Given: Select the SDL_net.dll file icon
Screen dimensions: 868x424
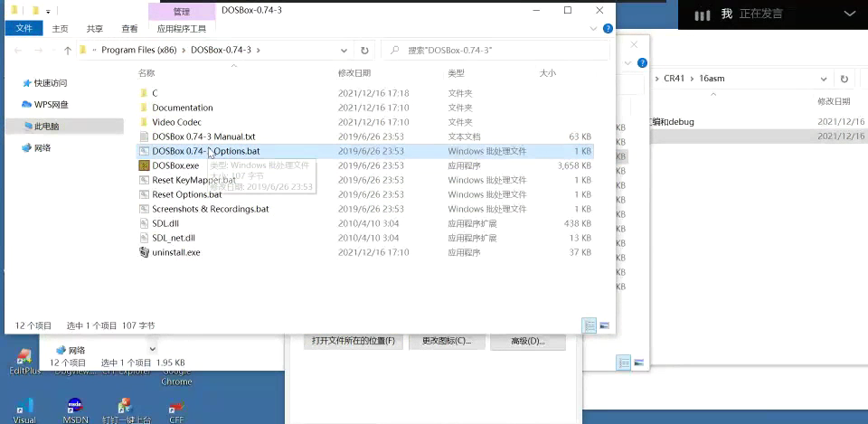Looking at the screenshot, I should (x=144, y=238).
